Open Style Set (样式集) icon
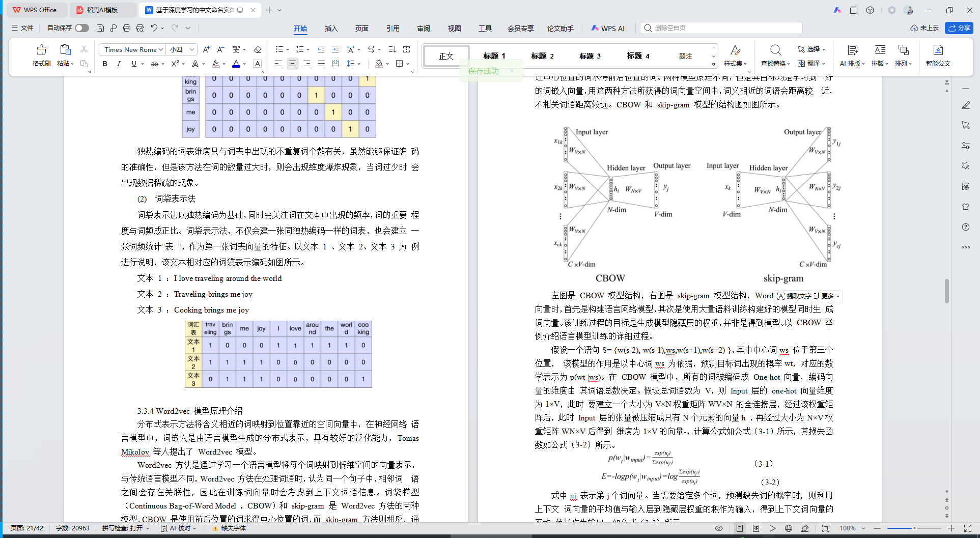The height and width of the screenshot is (538, 980). coord(735,50)
